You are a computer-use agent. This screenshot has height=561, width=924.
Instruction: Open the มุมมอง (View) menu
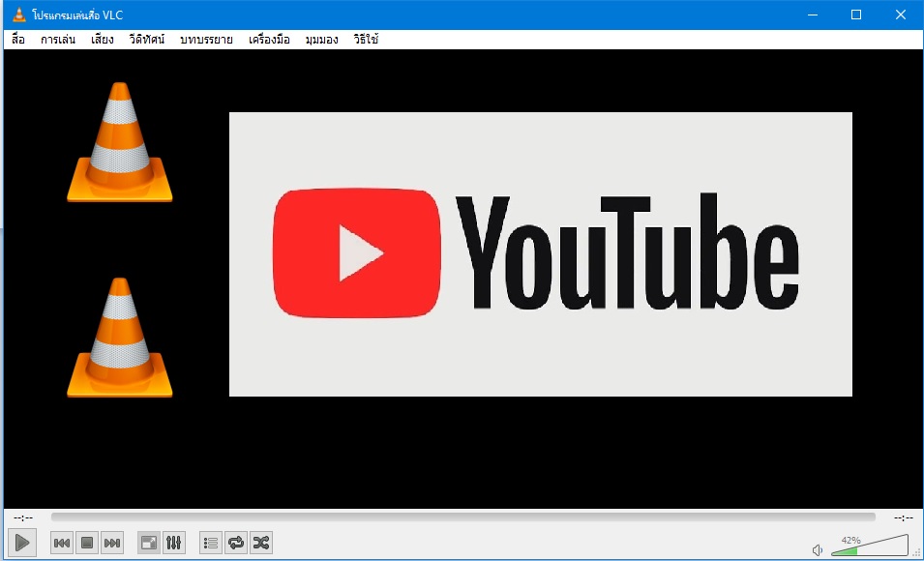(x=322, y=40)
